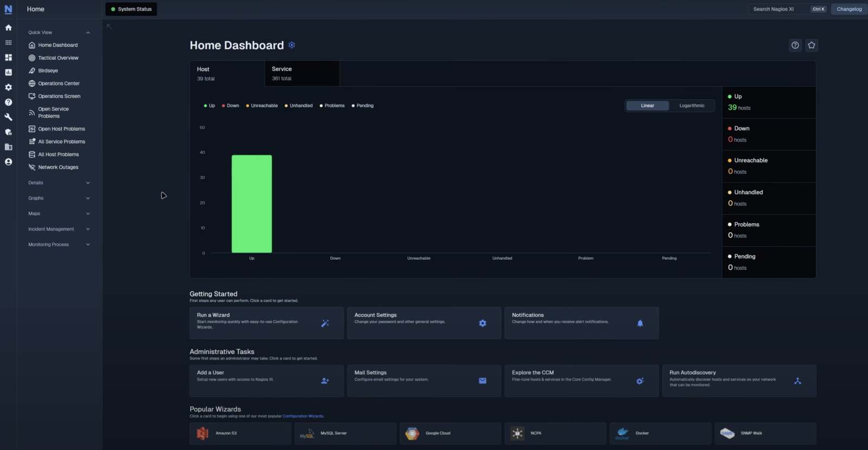This screenshot has width=868, height=450.
Task: Click the help circle icon at top right
Action: point(795,45)
